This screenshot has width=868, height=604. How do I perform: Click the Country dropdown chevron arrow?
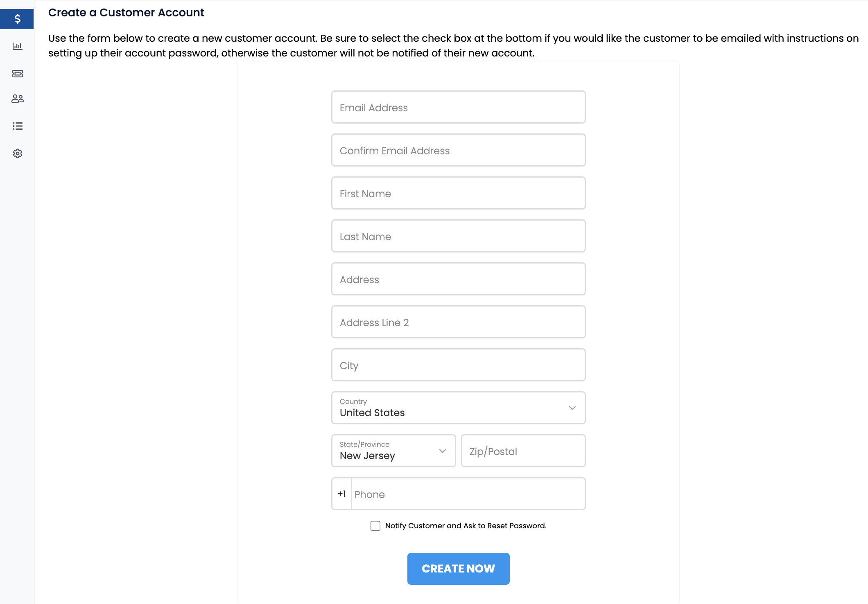point(572,408)
